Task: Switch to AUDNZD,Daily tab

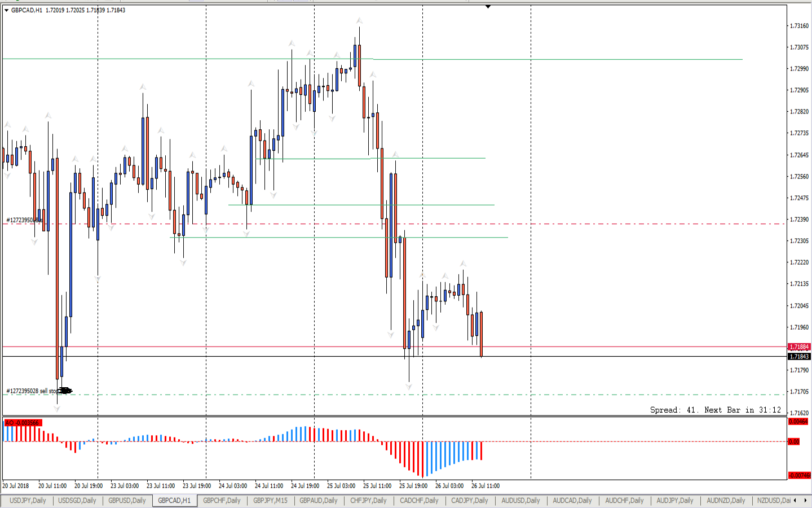Action: click(726, 501)
